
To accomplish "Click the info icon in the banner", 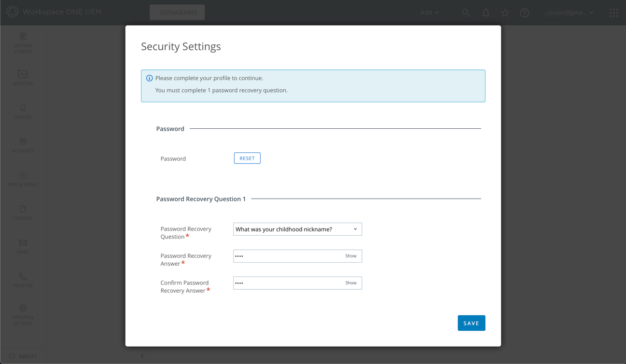I will coord(149,78).
